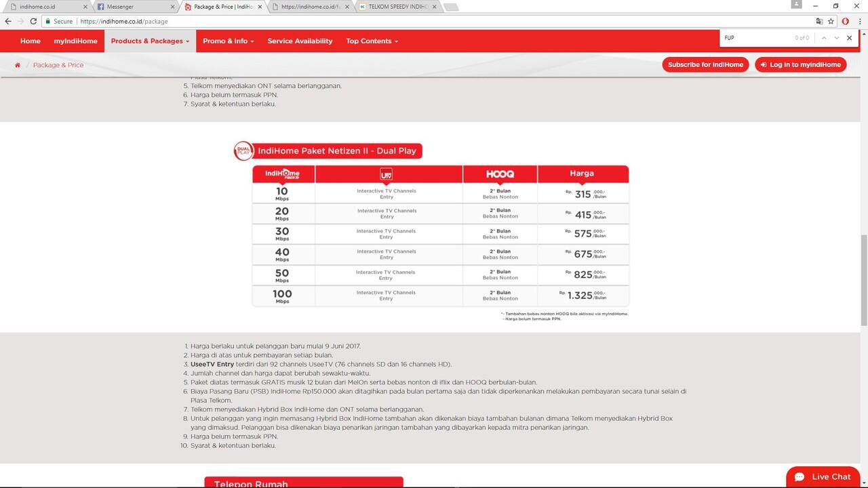Open Service Availability page

point(300,41)
